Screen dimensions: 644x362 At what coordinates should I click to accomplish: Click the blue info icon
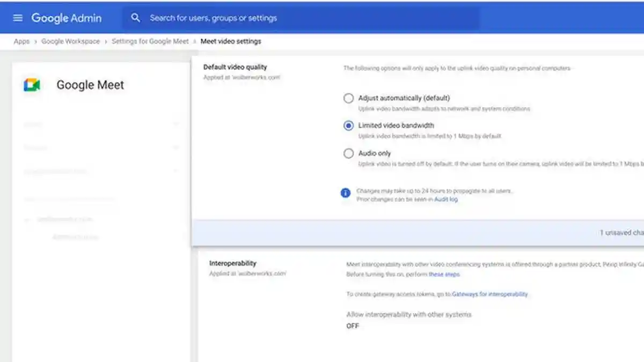coord(346,193)
